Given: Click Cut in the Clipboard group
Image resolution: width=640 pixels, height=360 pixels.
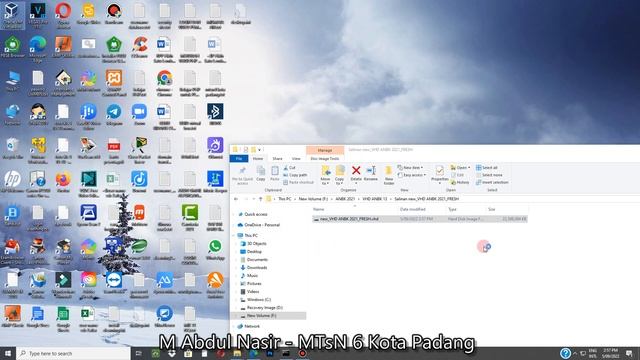Looking at the screenshot, I should click(x=289, y=168).
